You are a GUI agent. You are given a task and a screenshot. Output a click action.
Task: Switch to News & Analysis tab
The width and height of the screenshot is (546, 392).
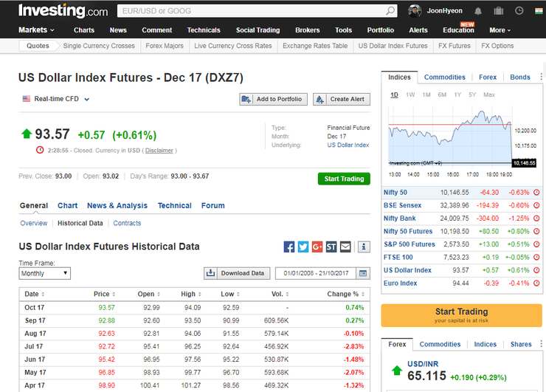tap(117, 205)
